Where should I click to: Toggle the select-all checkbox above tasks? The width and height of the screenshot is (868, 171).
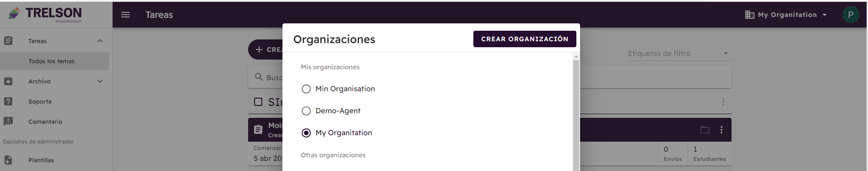pyautogui.click(x=258, y=102)
